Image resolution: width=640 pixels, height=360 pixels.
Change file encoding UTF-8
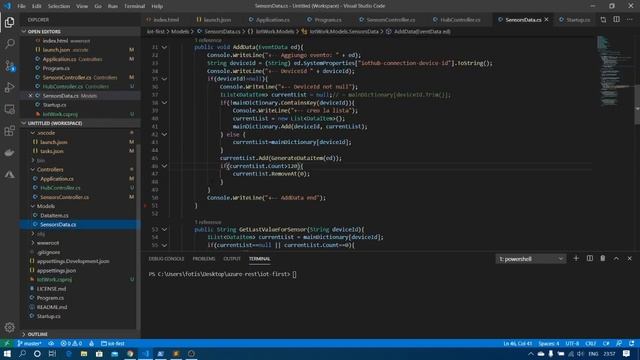click(572, 344)
